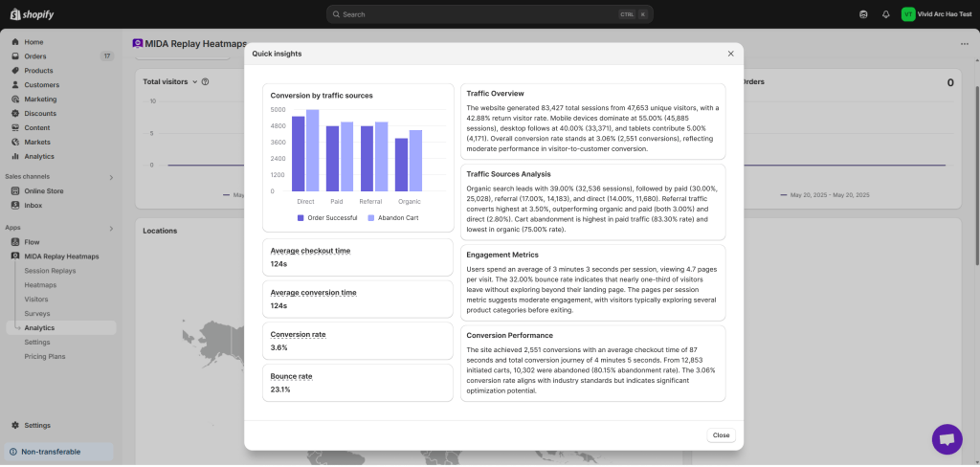
Task: Open Session Replays in sidebar
Action: tap(50, 271)
